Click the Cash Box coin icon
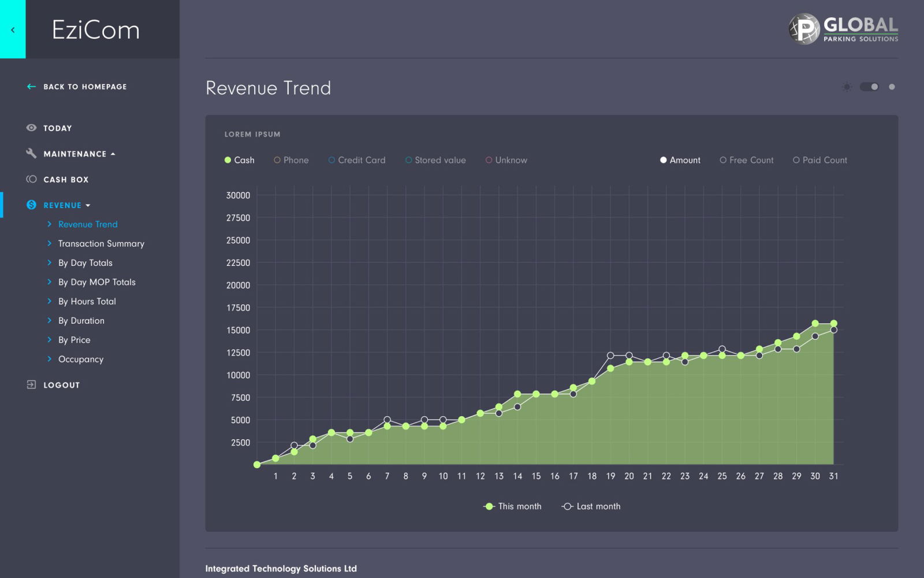The height and width of the screenshot is (578, 924). pos(31,179)
